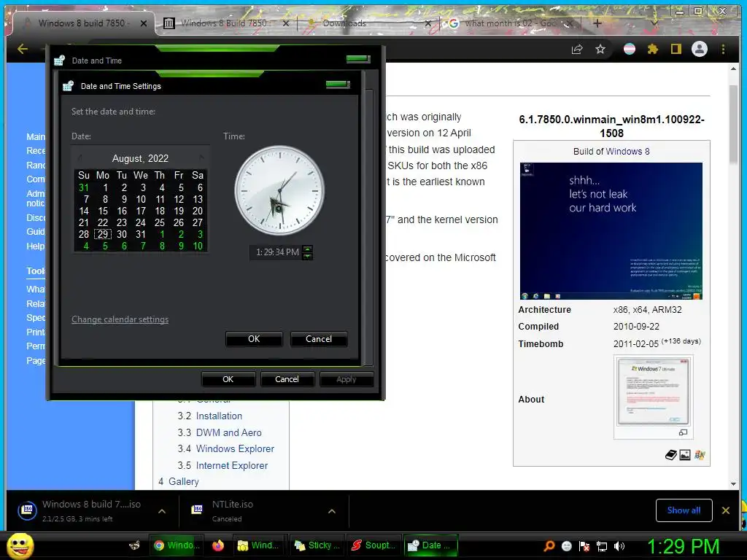
Task: Expand options for Windows 8 build iso download
Action: 162,511
